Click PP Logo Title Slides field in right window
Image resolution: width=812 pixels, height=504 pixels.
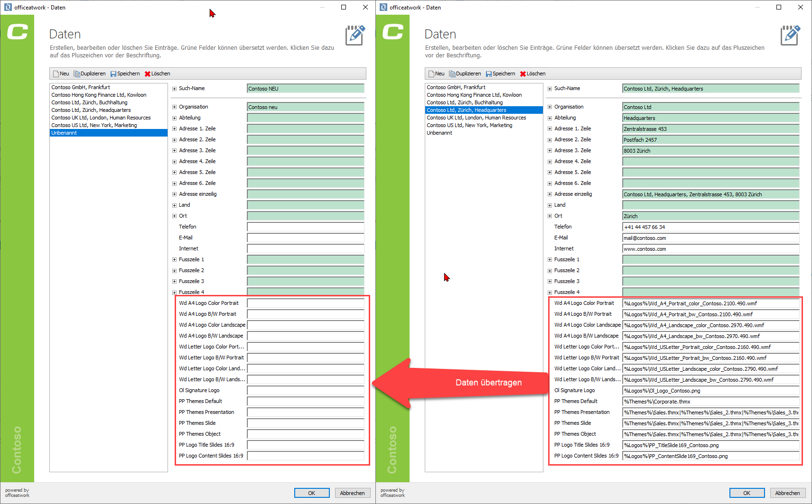pos(711,445)
